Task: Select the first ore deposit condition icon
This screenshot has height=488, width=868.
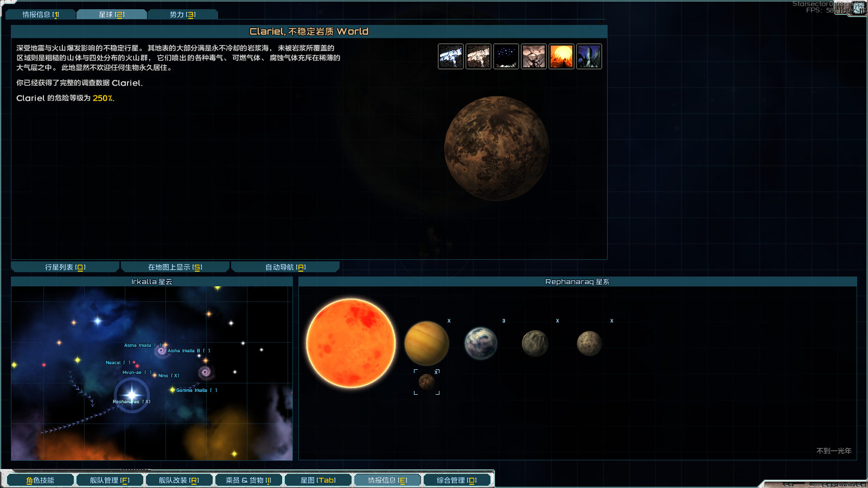Action: (x=451, y=56)
